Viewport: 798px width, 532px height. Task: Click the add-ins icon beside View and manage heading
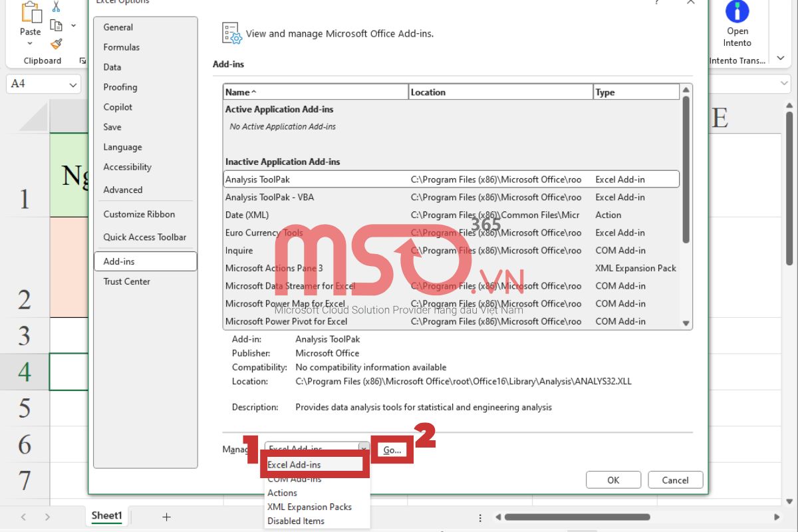232,33
